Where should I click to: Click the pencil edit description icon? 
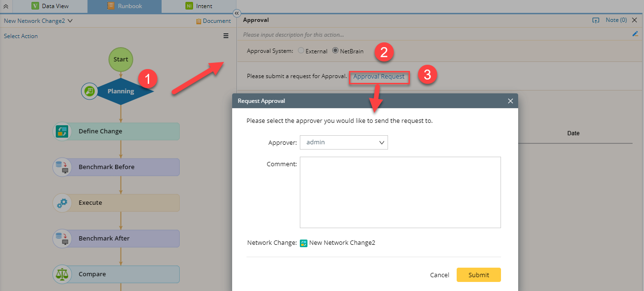tap(635, 34)
